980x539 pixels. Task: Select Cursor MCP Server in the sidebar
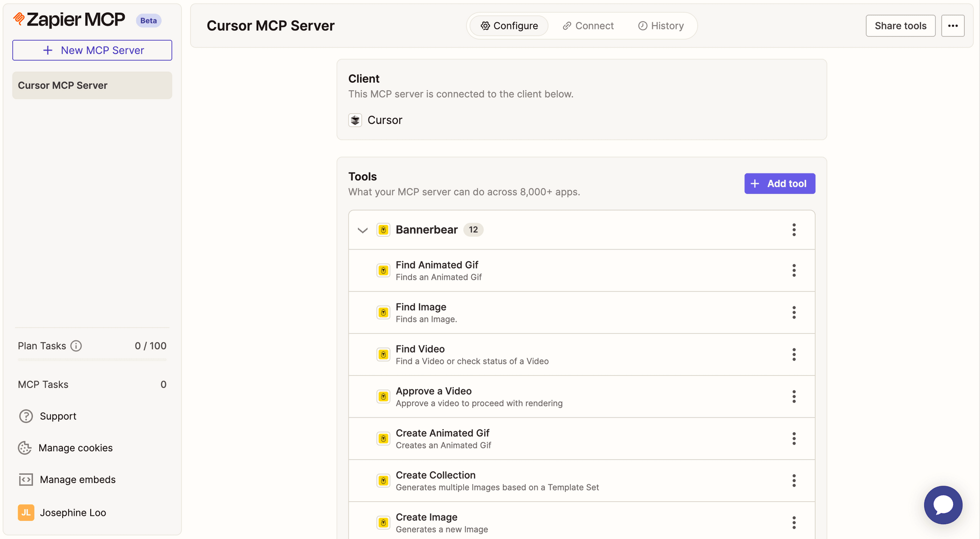pos(92,85)
